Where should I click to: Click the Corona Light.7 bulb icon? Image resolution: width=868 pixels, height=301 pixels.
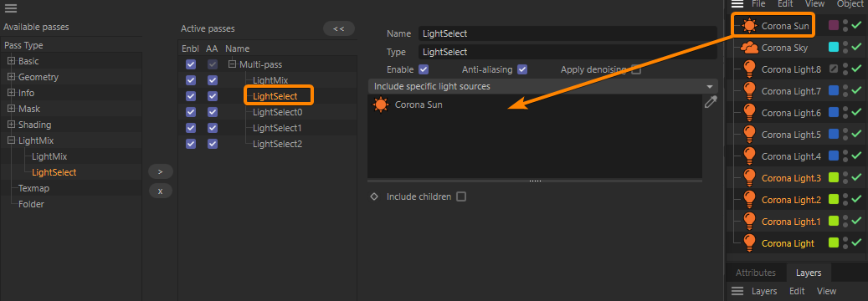pos(749,91)
